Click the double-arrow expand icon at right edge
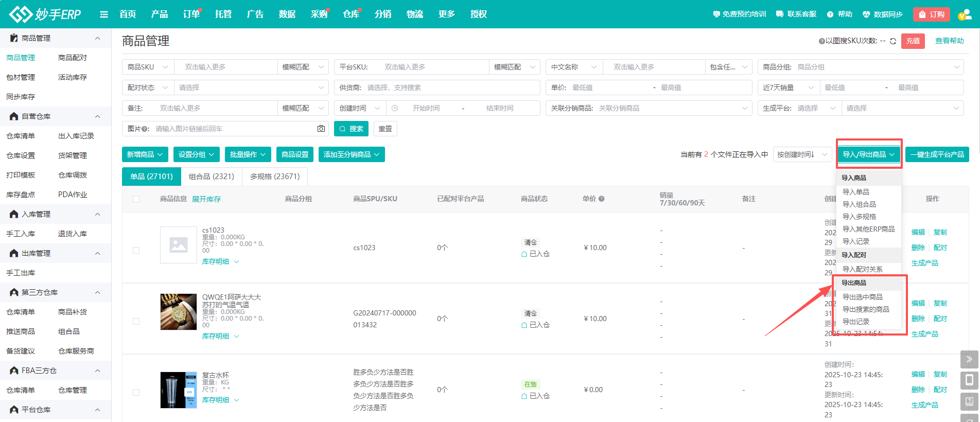Viewport: 980px width, 422px height. click(x=969, y=359)
